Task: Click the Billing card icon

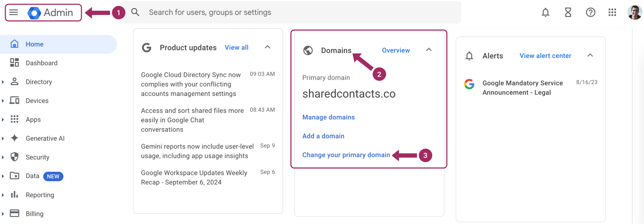Action: coord(14,213)
